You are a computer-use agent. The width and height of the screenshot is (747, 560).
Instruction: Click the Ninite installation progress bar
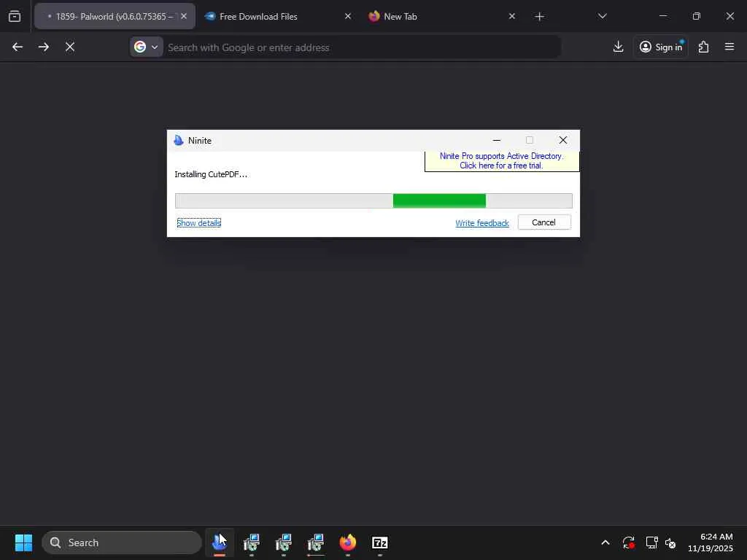(x=373, y=201)
